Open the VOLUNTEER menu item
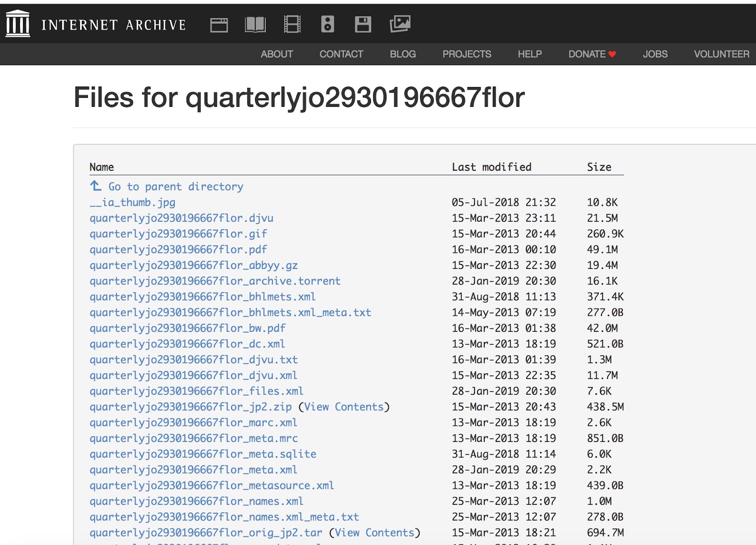 pyautogui.click(x=722, y=54)
